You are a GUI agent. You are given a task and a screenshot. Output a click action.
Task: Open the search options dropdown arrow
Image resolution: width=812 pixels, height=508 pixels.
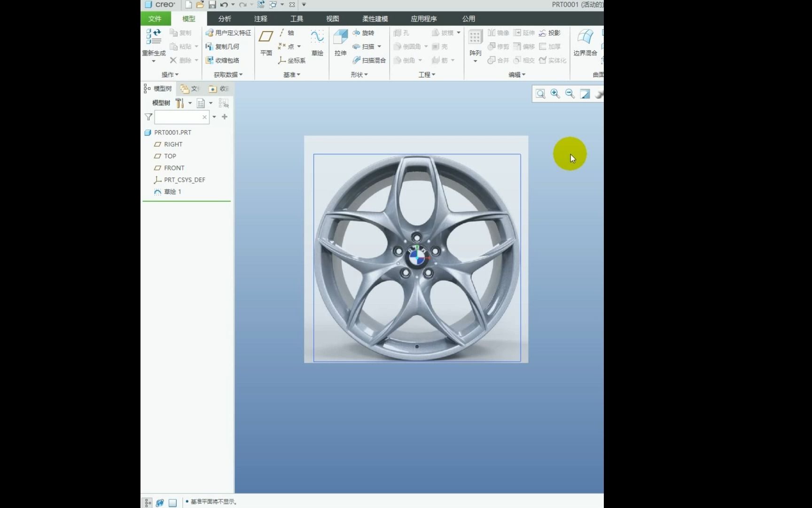pos(214,117)
